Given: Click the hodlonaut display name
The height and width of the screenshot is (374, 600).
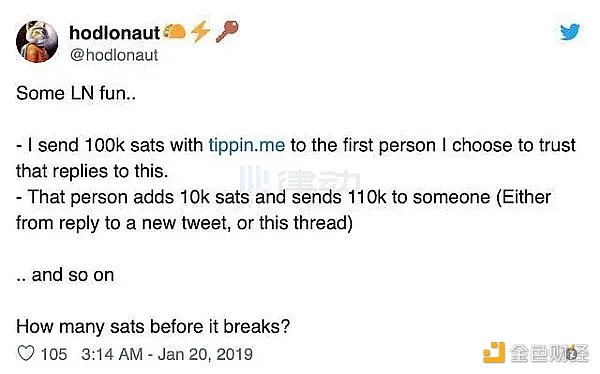Looking at the screenshot, I should tap(114, 33).
